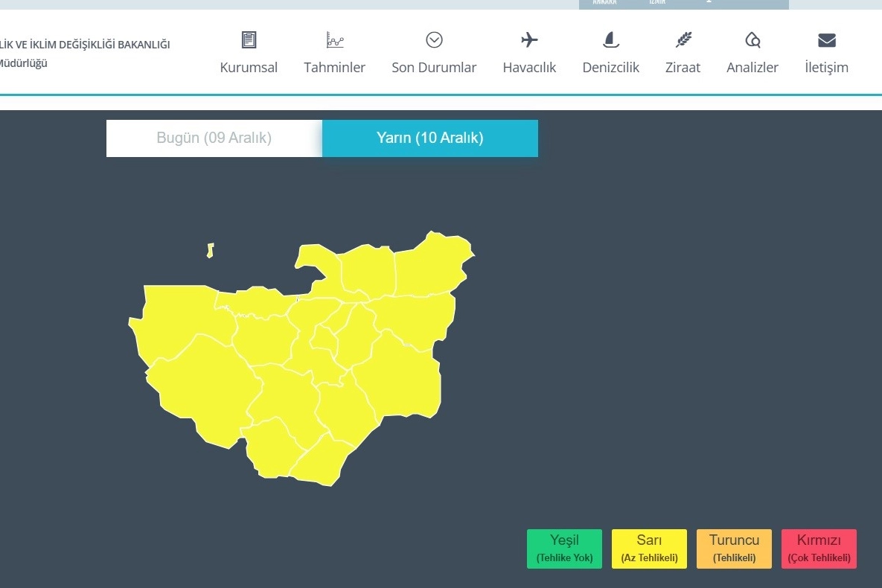Click the Tahminler chart icon

point(334,40)
